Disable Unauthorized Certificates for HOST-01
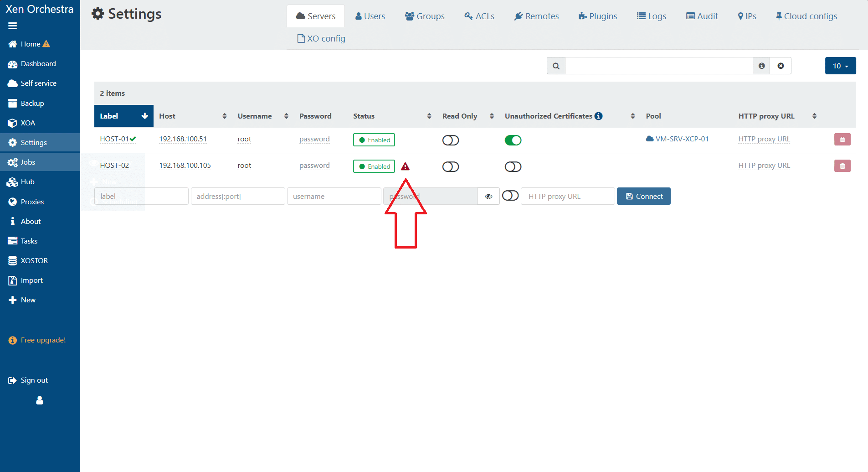 (513, 140)
